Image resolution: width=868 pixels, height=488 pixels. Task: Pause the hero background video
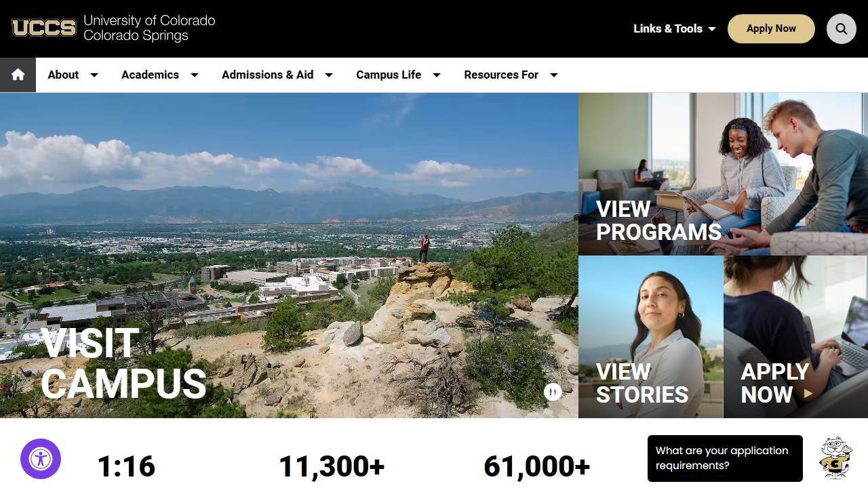(x=553, y=392)
